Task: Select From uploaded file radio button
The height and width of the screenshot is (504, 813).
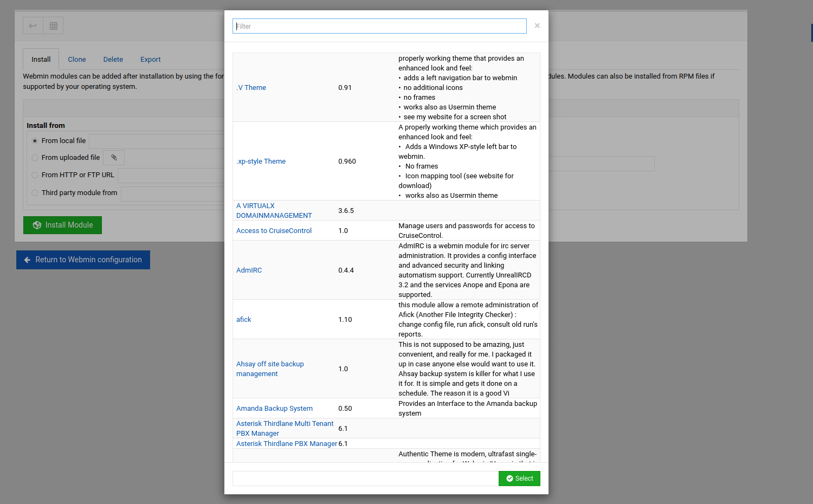Action: (35, 158)
